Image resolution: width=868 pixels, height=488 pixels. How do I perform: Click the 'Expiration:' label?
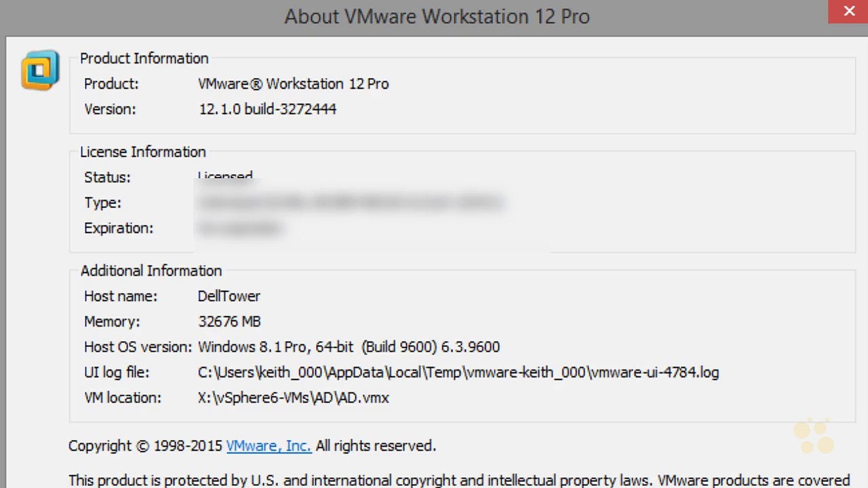click(118, 228)
